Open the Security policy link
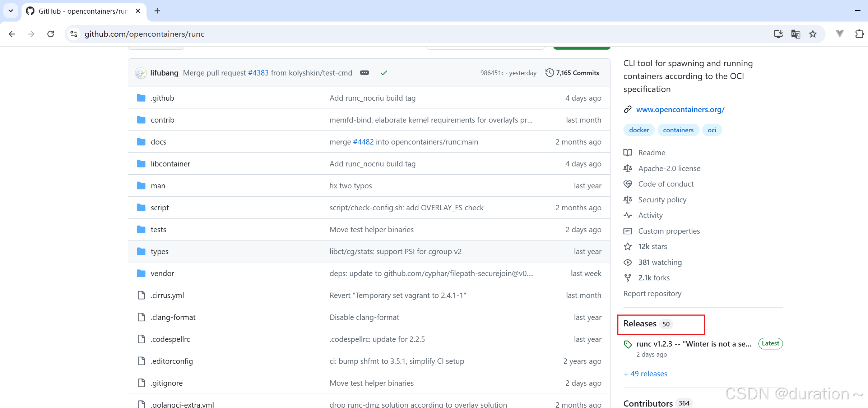 tap(662, 200)
